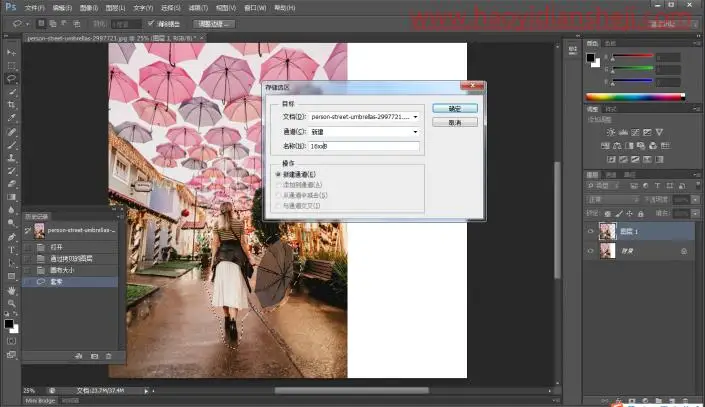Create new snapshot in History panel

[x=94, y=356]
